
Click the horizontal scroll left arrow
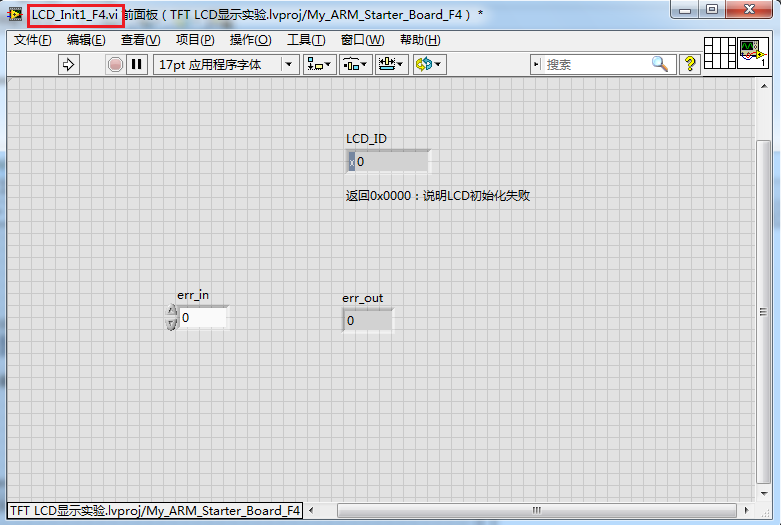coord(311,510)
